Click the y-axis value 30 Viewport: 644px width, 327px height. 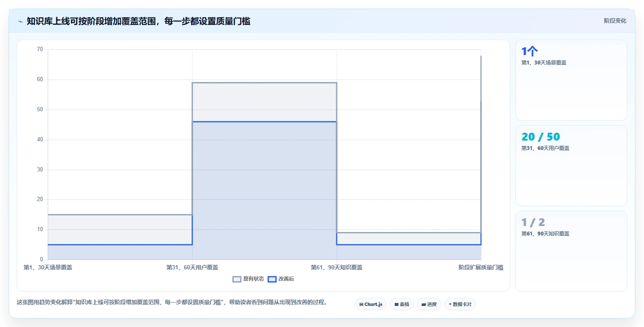click(x=40, y=169)
